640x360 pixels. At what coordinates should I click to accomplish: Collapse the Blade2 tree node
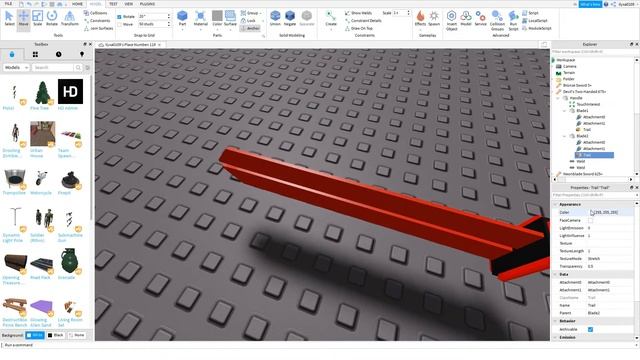point(564,136)
